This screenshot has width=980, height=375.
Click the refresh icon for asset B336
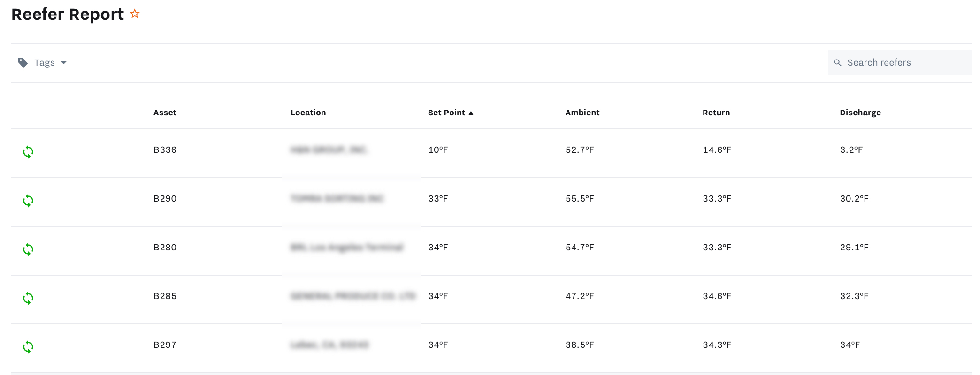coord(28,152)
